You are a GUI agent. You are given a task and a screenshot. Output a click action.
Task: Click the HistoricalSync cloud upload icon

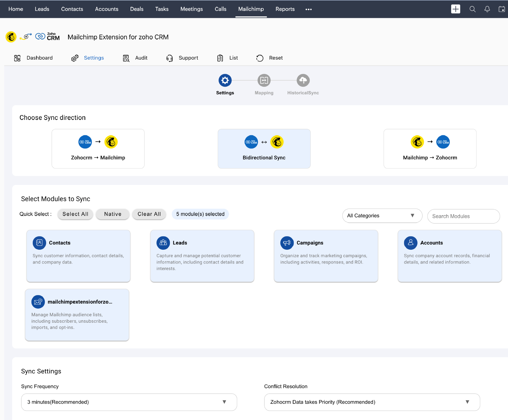pyautogui.click(x=303, y=80)
